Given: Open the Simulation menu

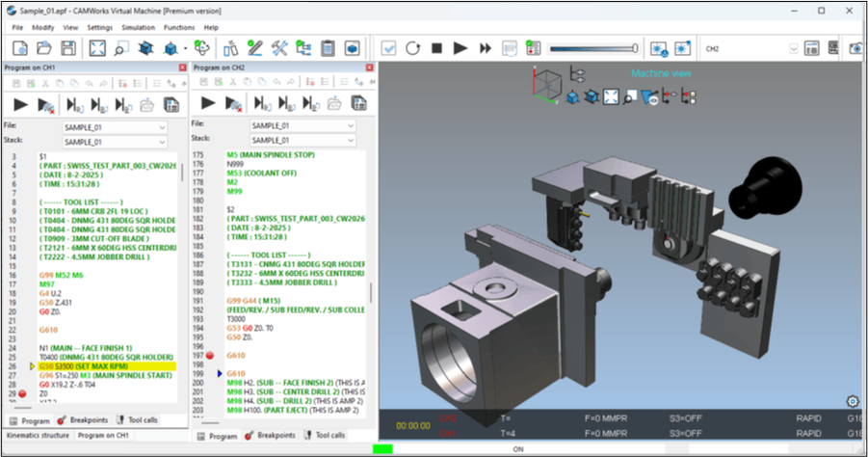Looking at the screenshot, I should [139, 27].
